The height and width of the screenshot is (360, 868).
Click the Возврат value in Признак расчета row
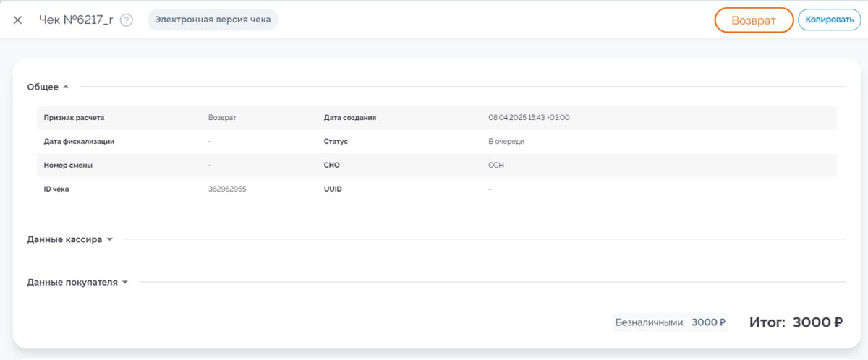click(222, 117)
